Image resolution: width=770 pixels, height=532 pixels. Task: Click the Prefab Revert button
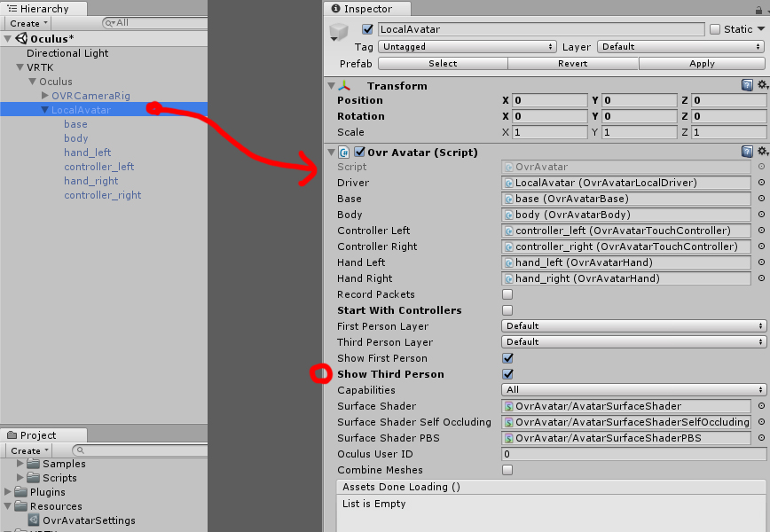pyautogui.click(x=572, y=63)
